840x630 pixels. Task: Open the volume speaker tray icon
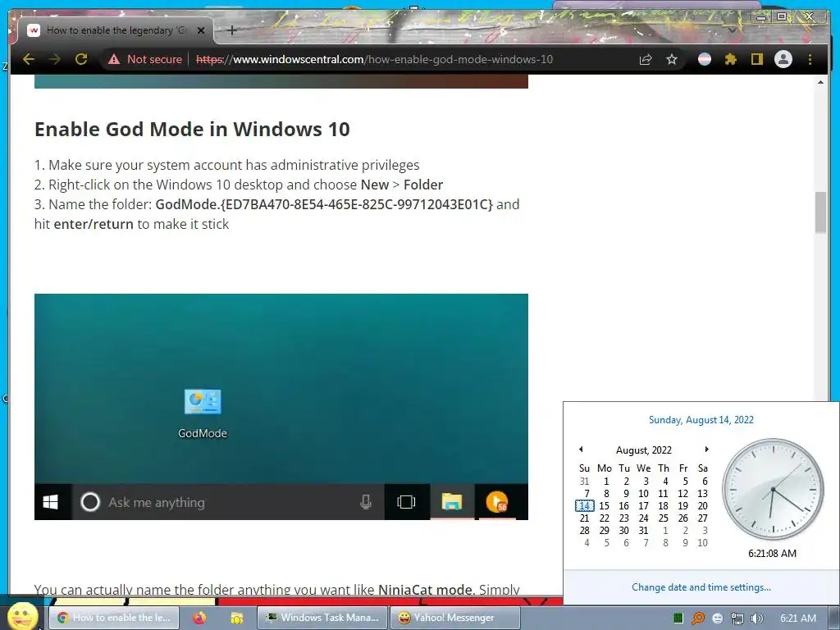tap(757, 619)
